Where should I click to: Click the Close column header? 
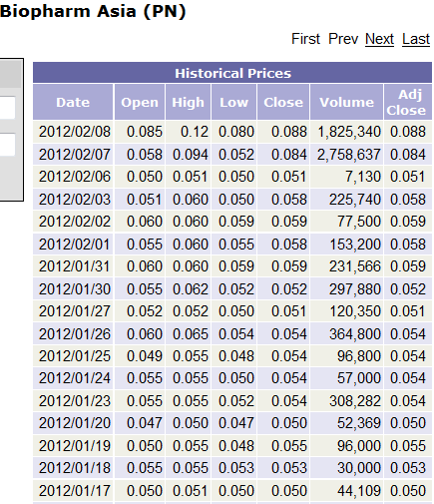tap(283, 102)
